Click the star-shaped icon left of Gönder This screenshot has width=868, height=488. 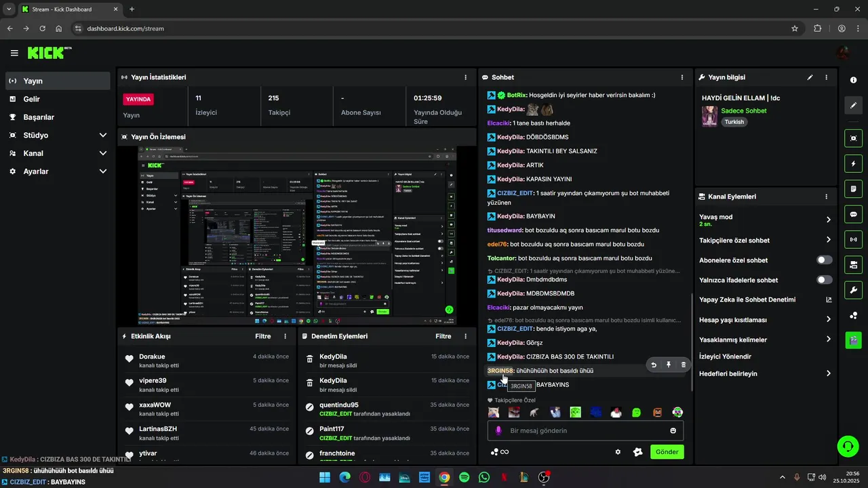(x=637, y=452)
